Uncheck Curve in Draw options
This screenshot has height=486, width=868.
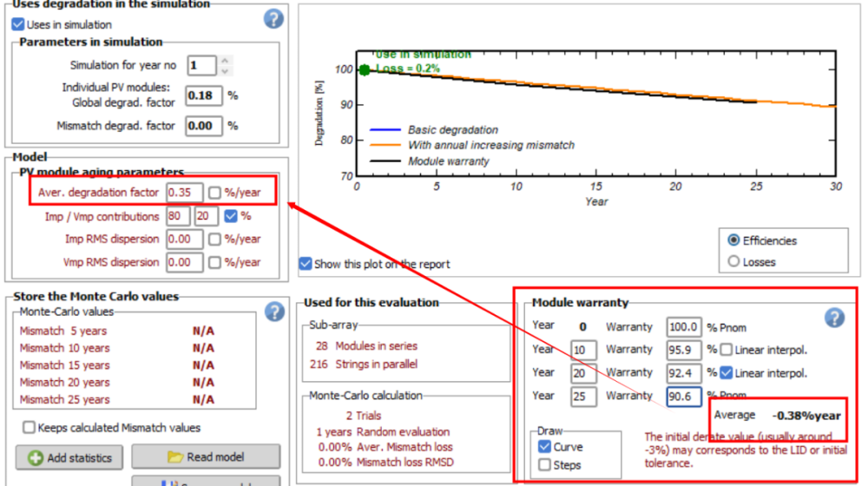[x=544, y=447]
